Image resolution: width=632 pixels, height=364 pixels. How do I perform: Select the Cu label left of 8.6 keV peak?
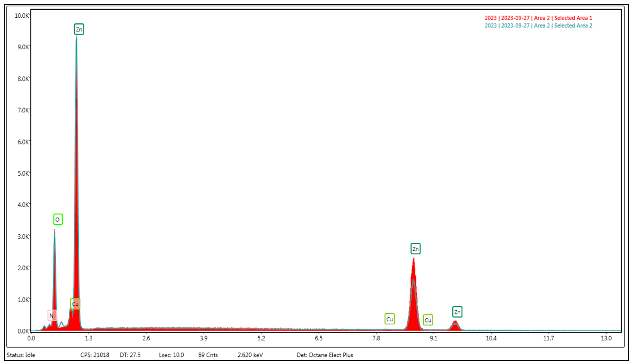389,319
